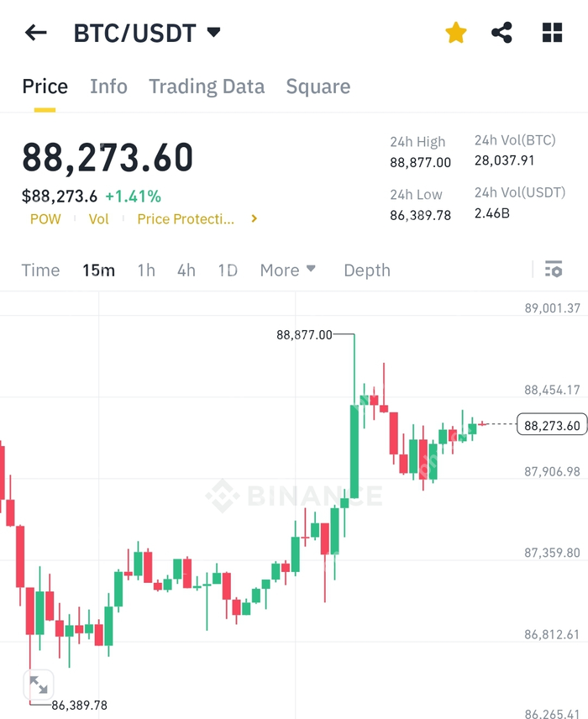Expand Price Protection details chevron

pyautogui.click(x=253, y=218)
